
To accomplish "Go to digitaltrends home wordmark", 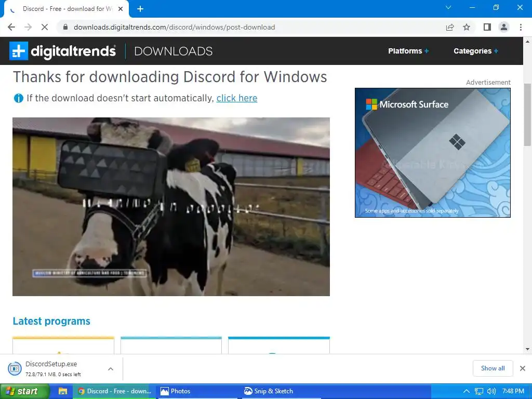I will (73, 51).
